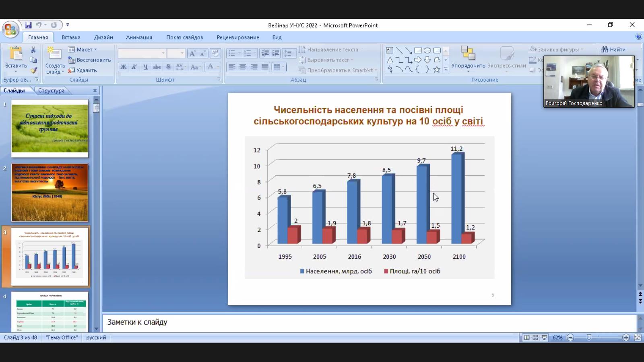Screen dimensions: 644x362
Task: Center the text alignment
Action: pyautogui.click(x=243, y=67)
